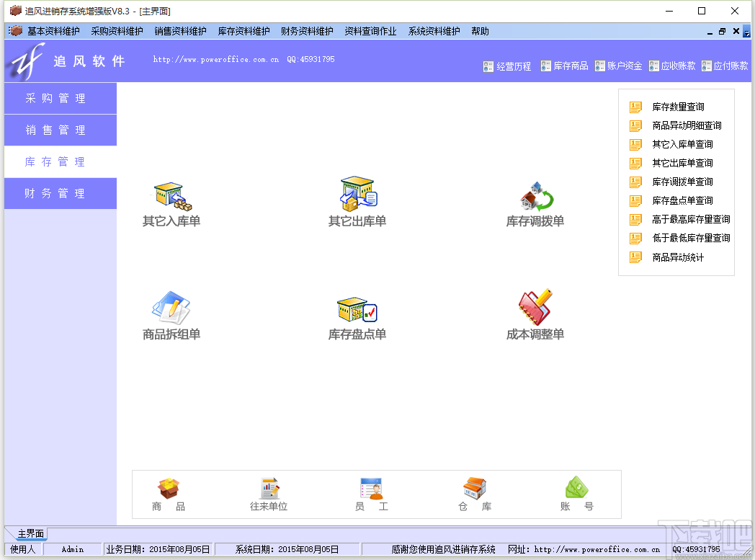Open the 商品拆组单 icon
Viewport: 755px width, 560px height.
click(x=171, y=307)
